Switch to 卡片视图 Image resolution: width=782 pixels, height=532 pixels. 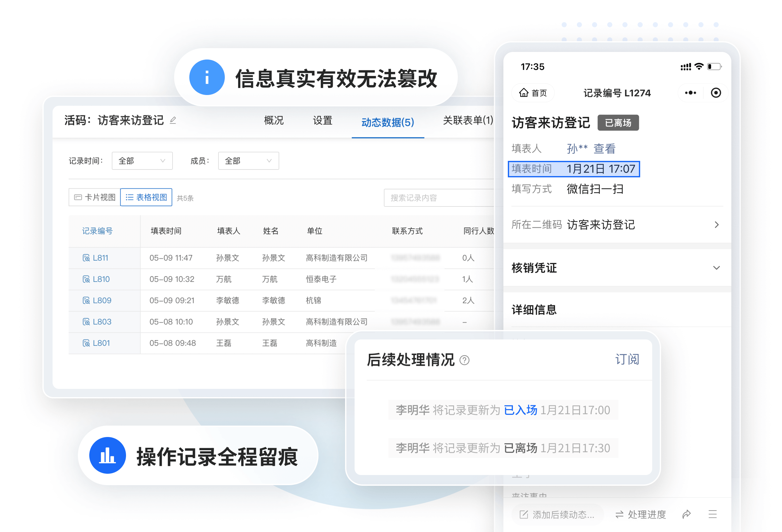[x=95, y=197]
